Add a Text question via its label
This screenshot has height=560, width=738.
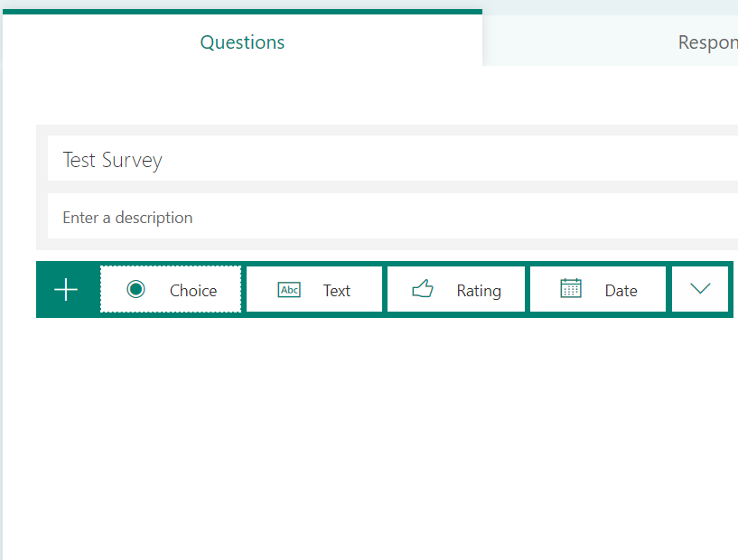pos(337,291)
